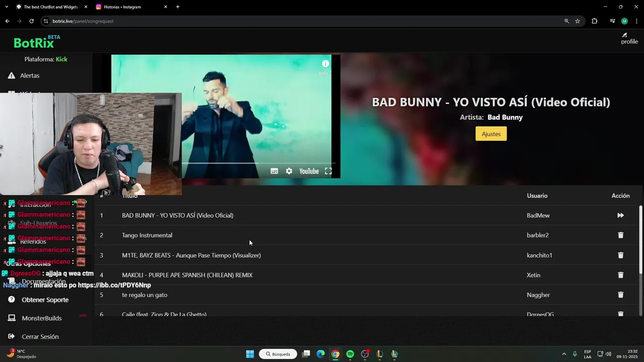Open a new browser tab
Screen dimensions: 644x362
[x=178, y=7]
